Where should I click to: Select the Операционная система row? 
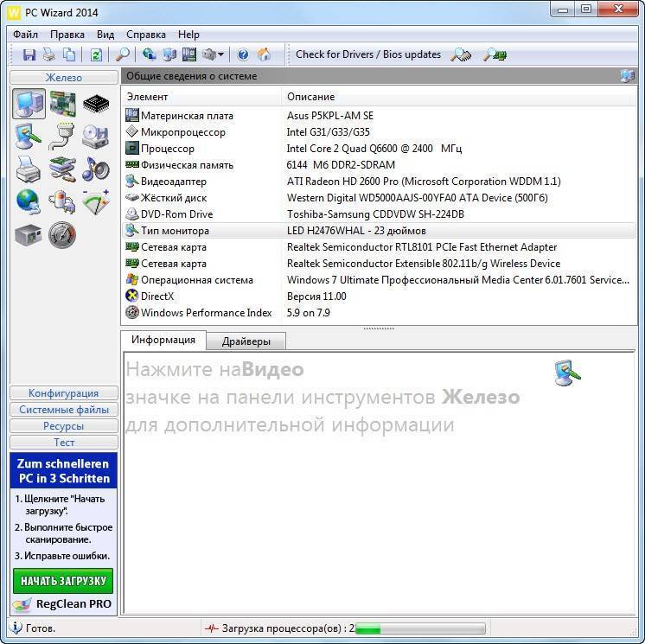pyautogui.click(x=380, y=280)
